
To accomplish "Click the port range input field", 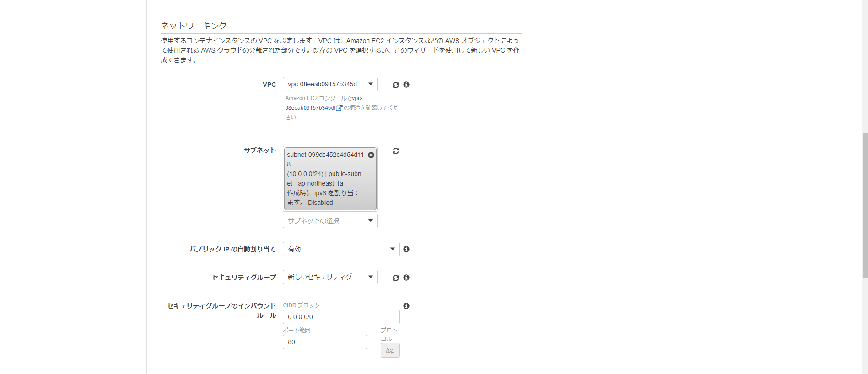I will tap(325, 342).
